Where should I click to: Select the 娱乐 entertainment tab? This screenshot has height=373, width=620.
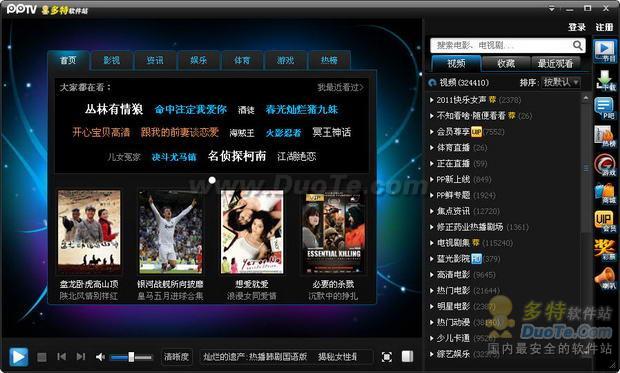pyautogui.click(x=198, y=60)
